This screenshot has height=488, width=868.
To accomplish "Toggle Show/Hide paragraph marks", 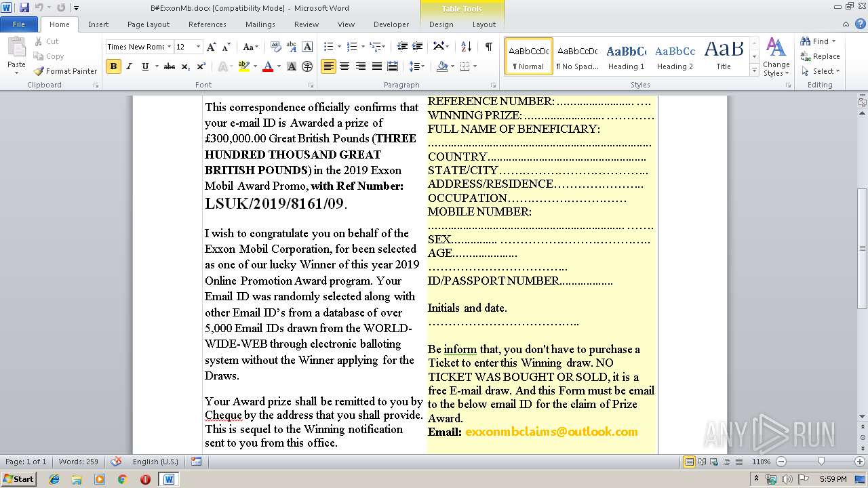I will (x=488, y=47).
